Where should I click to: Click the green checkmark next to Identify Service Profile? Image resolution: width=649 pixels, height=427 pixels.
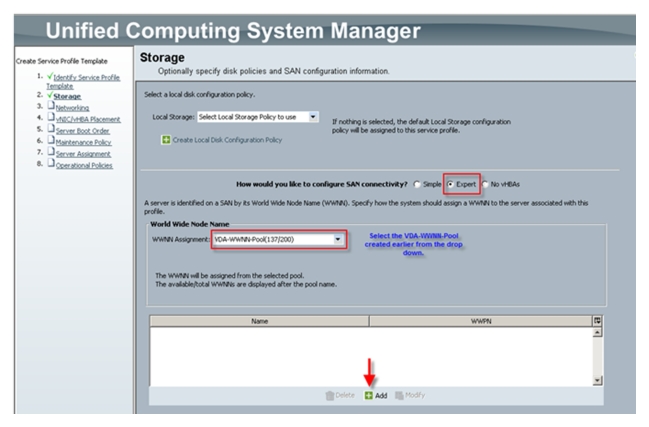[50, 76]
